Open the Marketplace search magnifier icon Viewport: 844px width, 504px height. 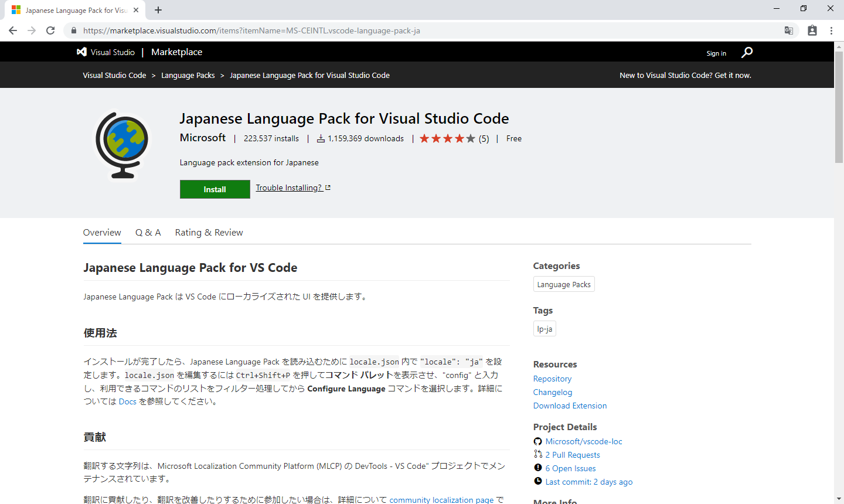tap(747, 53)
